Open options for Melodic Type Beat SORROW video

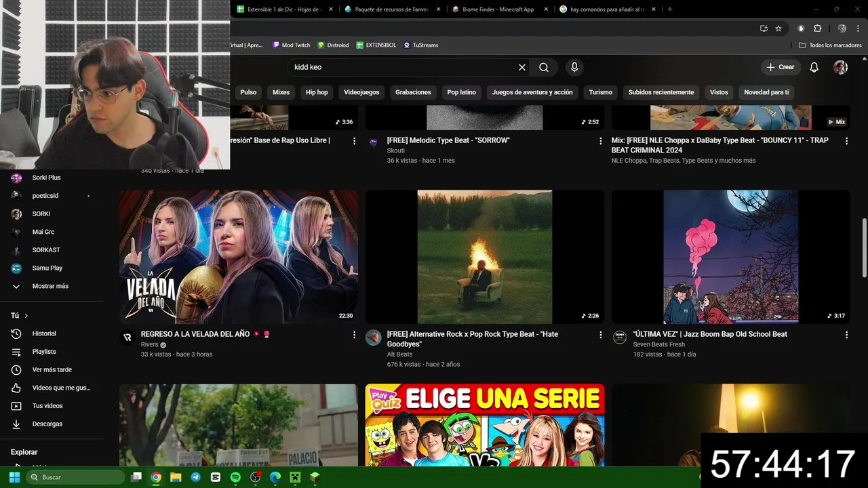[x=600, y=141]
